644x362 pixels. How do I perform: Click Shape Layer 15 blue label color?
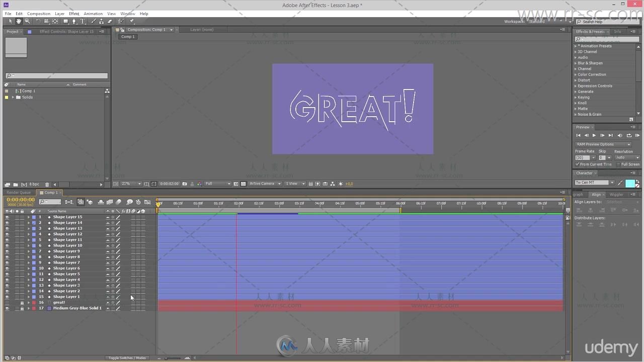pos(33,217)
